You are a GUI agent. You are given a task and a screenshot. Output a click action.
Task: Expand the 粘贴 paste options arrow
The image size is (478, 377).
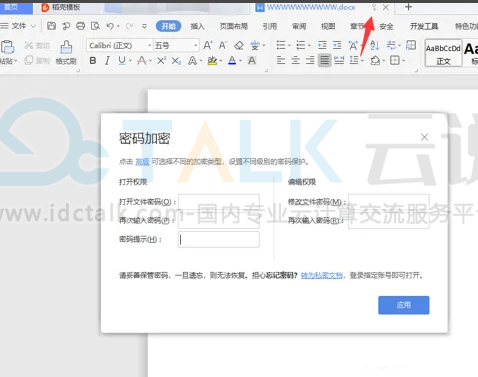point(16,61)
